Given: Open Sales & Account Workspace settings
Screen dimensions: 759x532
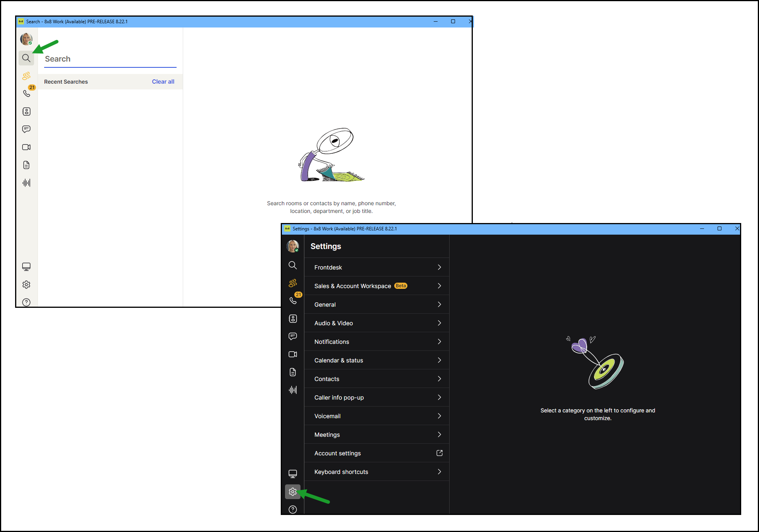Looking at the screenshot, I should pos(377,286).
